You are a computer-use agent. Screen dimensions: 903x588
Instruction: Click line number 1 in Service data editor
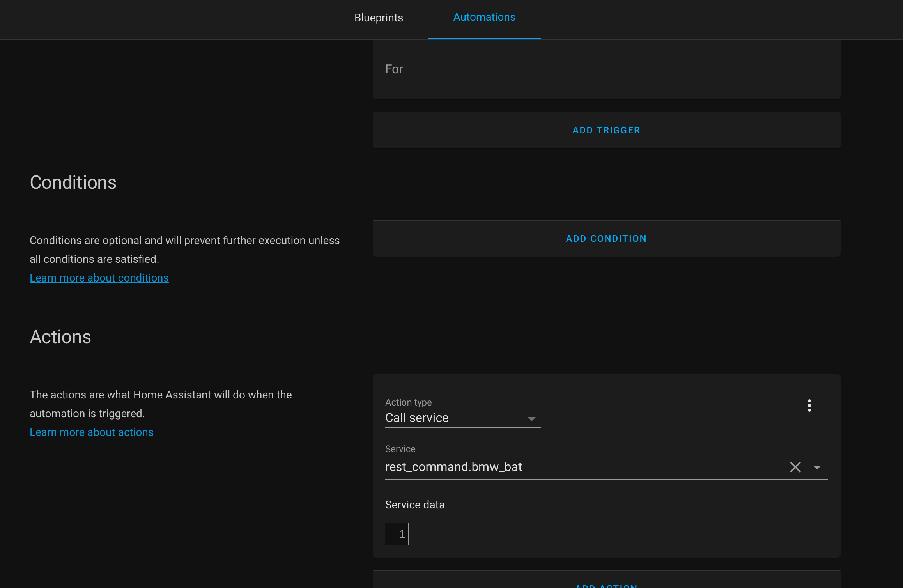(402, 534)
